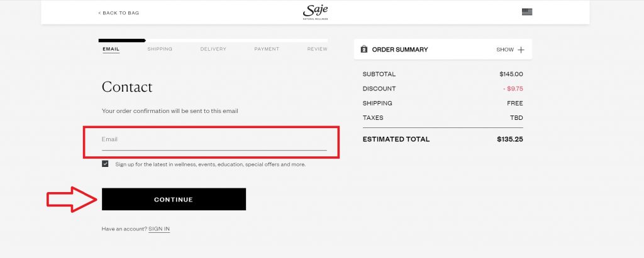
Task: Click the red discount amount
Action: (x=513, y=89)
